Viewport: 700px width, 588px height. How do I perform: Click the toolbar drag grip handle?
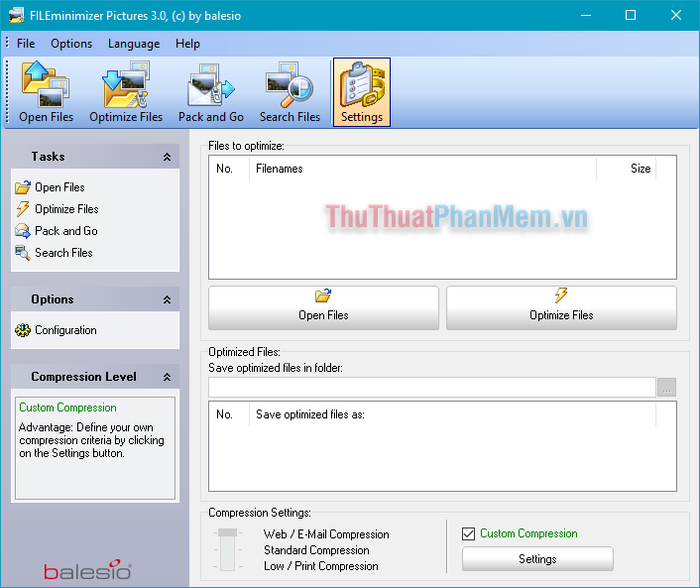click(x=7, y=92)
